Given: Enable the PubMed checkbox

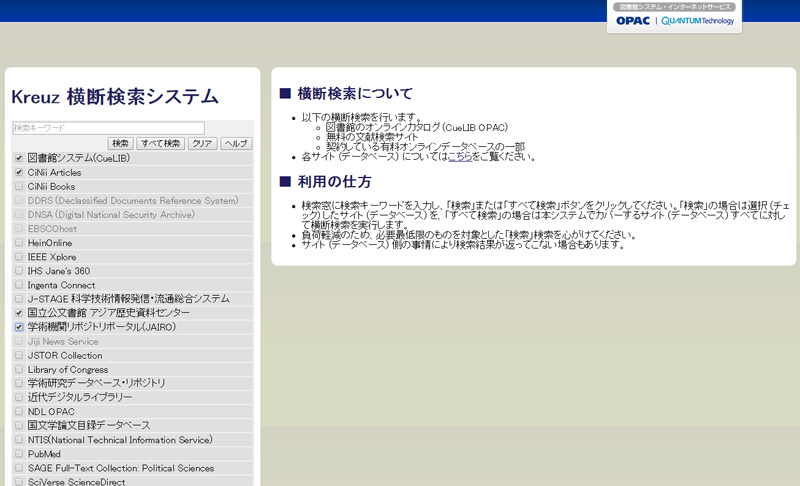Looking at the screenshot, I should click(x=19, y=453).
